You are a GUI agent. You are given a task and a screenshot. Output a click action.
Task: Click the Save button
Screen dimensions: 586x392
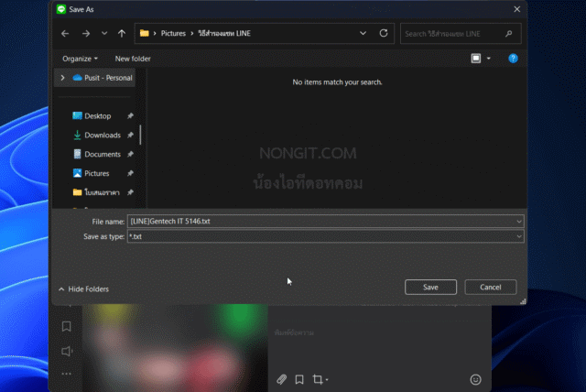(x=430, y=287)
